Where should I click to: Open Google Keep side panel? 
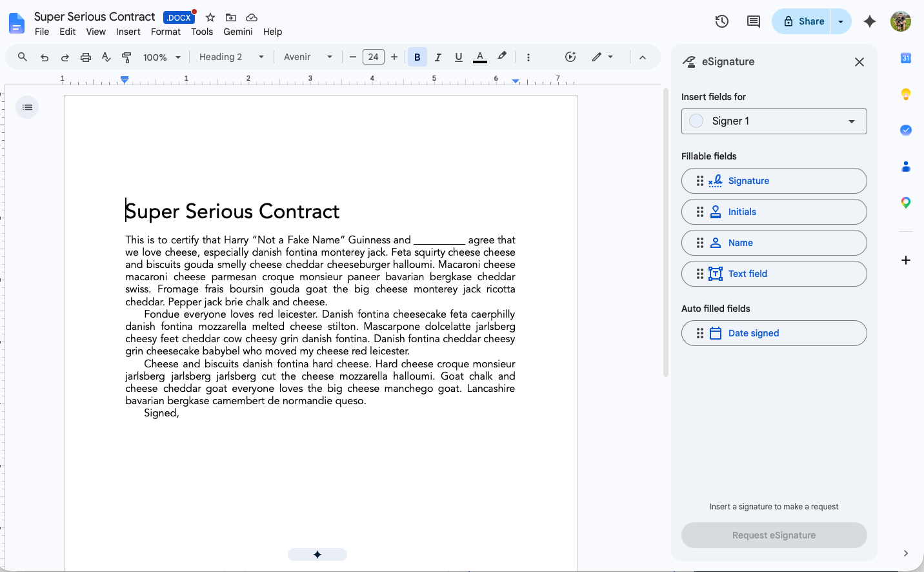pos(906,94)
